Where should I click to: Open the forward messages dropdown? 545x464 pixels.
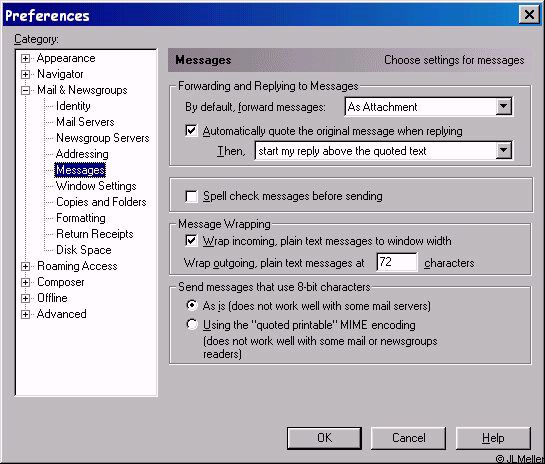[x=504, y=107]
